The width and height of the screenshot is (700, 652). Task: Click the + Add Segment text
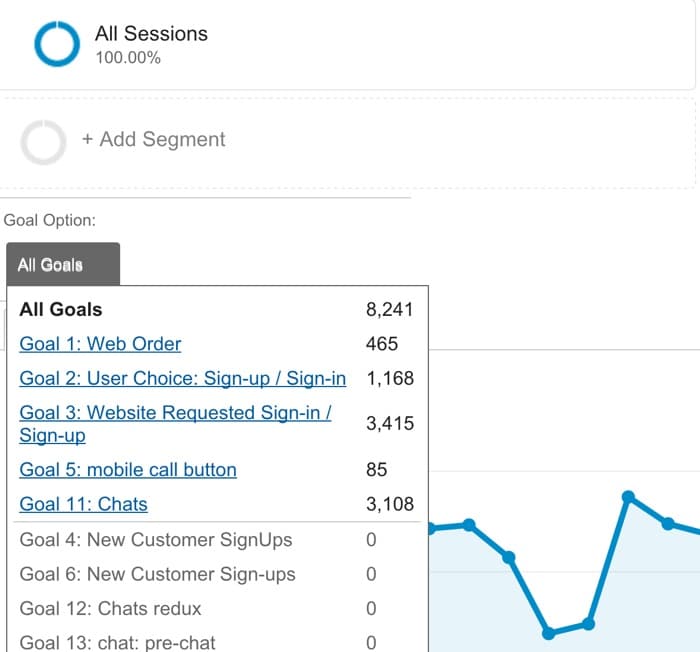154,140
